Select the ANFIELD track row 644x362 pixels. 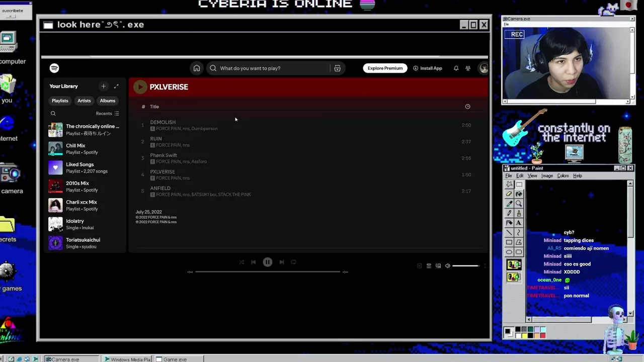click(307, 191)
